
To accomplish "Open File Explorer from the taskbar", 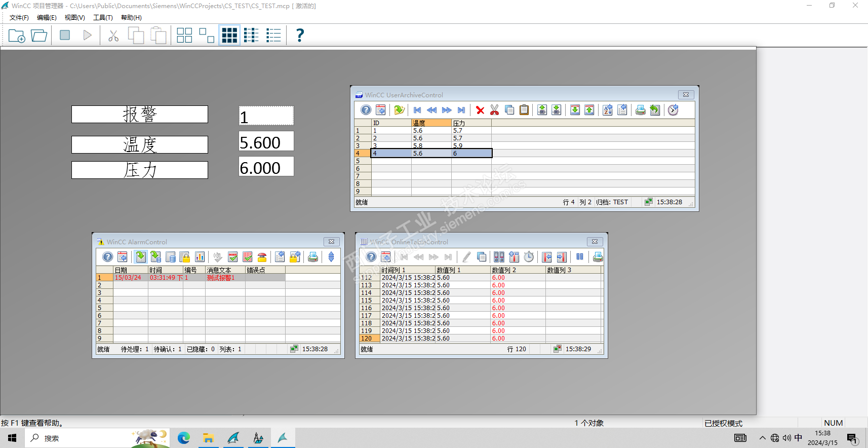I will tap(208, 438).
